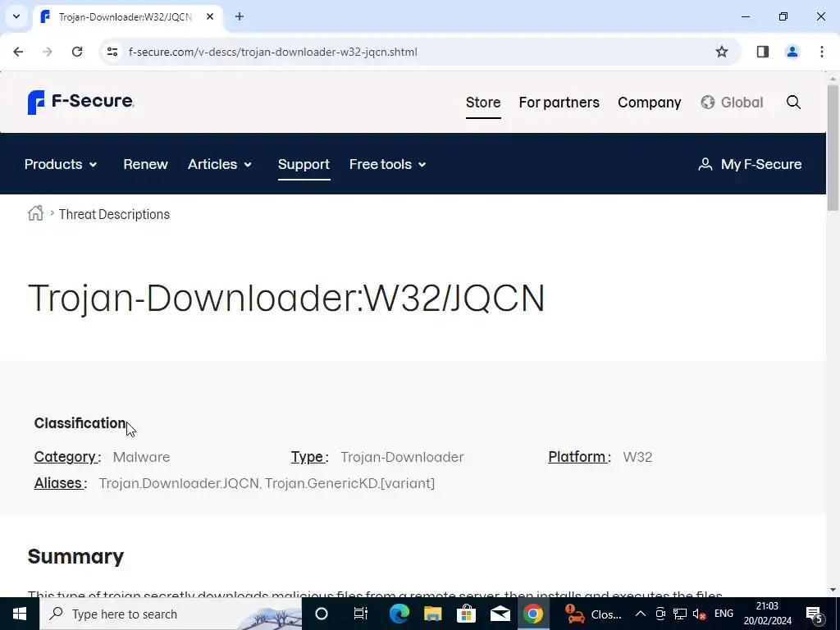Launch Microsoft Edge from taskbar
840x630 pixels.
pyautogui.click(x=399, y=614)
